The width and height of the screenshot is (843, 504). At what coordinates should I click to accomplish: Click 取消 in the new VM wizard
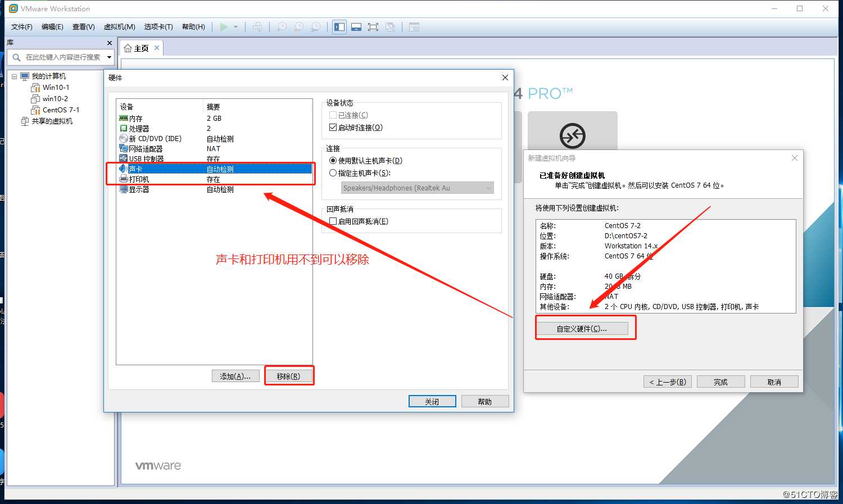click(x=774, y=382)
